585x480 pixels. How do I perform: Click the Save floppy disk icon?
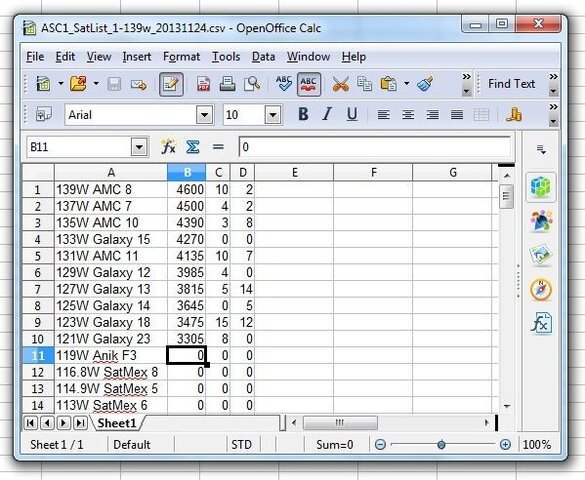pyautogui.click(x=114, y=84)
